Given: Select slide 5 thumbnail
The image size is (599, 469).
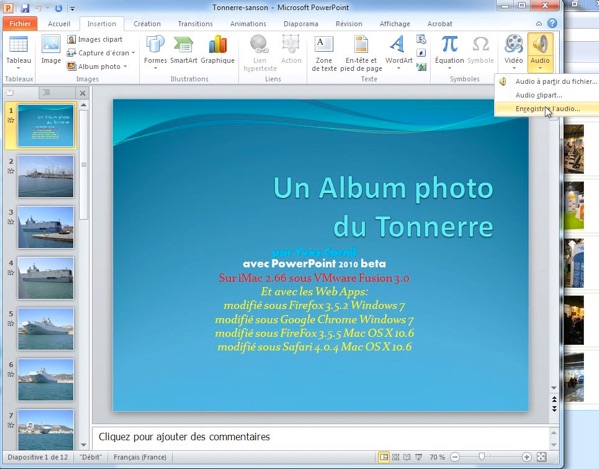Looking at the screenshot, I should click(x=45, y=329).
